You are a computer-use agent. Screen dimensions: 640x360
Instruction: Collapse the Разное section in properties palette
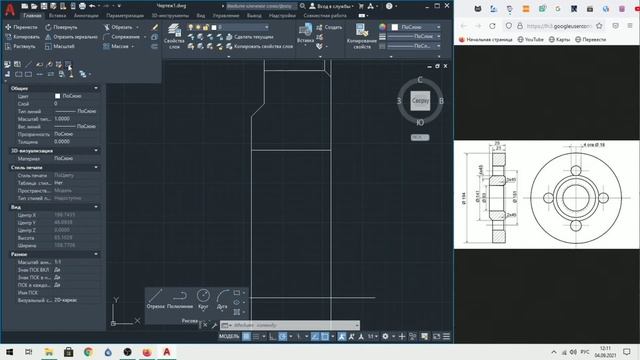96,254
